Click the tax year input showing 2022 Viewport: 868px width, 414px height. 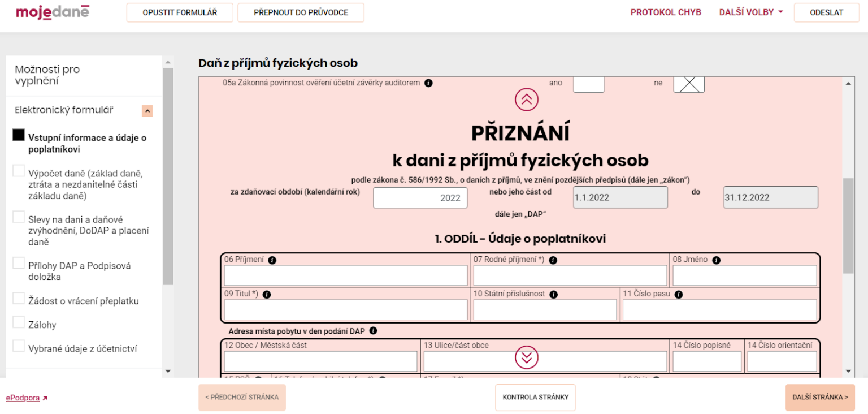[420, 197]
